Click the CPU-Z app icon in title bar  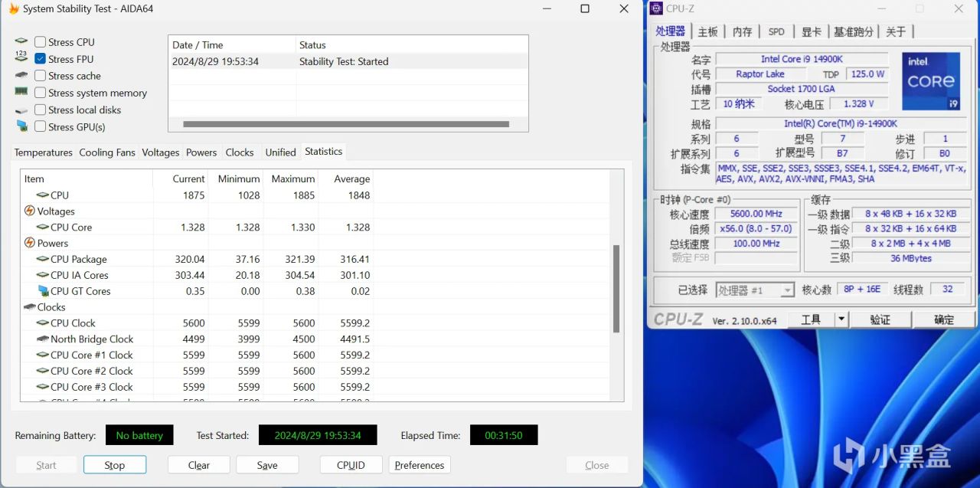[656, 8]
